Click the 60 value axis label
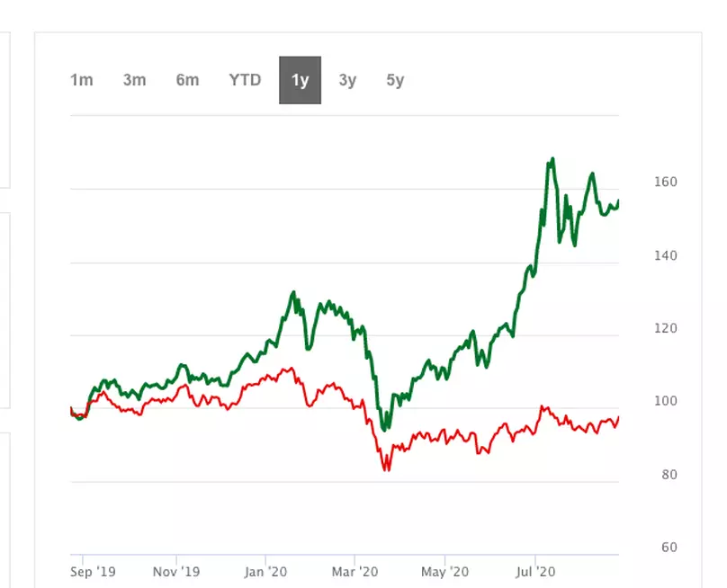The height and width of the screenshot is (588, 727). (669, 548)
